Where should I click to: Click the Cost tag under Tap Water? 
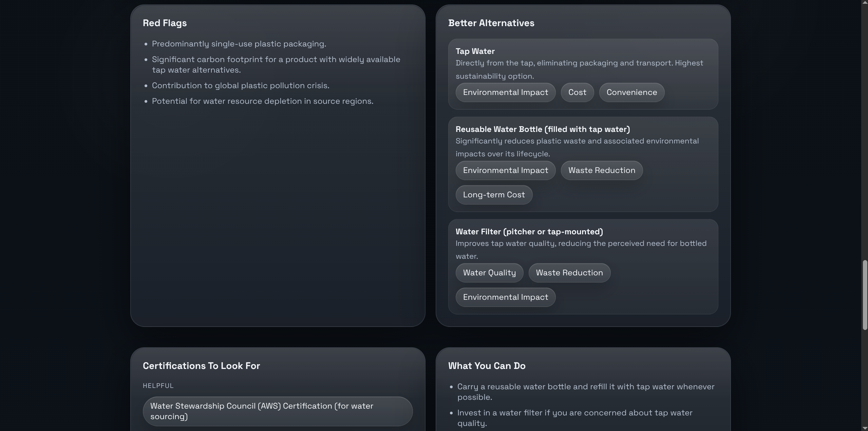pyautogui.click(x=577, y=92)
